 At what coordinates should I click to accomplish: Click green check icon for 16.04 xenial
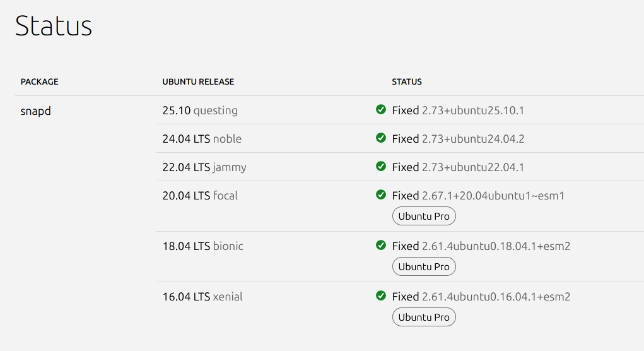tap(381, 296)
